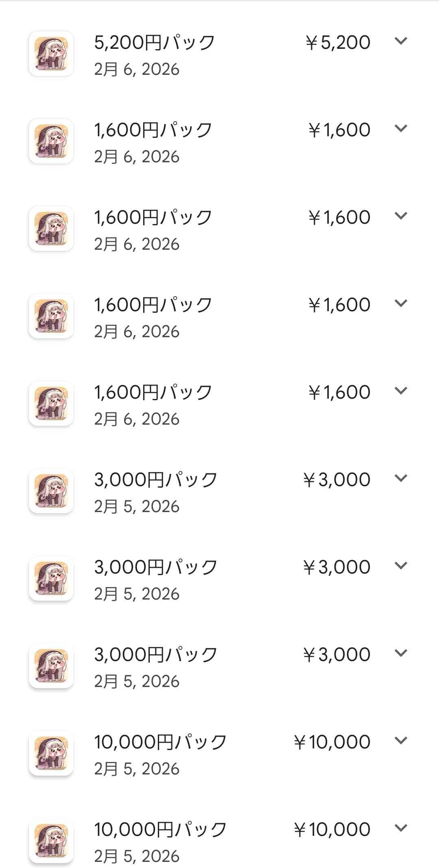
Task: Tap the 2月 6, 2026 date under 5,200円パック
Action: pos(137,70)
